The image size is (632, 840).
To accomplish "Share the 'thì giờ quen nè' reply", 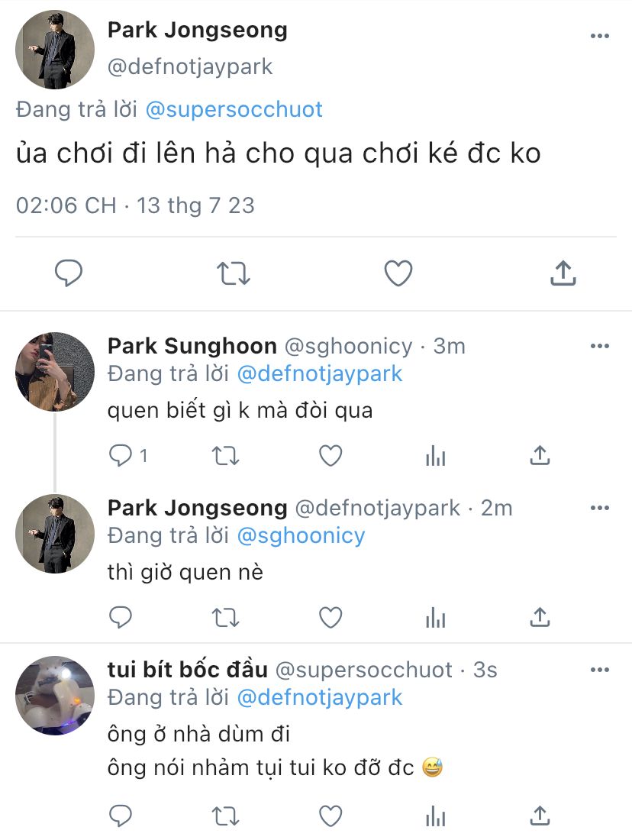I will tap(540, 616).
